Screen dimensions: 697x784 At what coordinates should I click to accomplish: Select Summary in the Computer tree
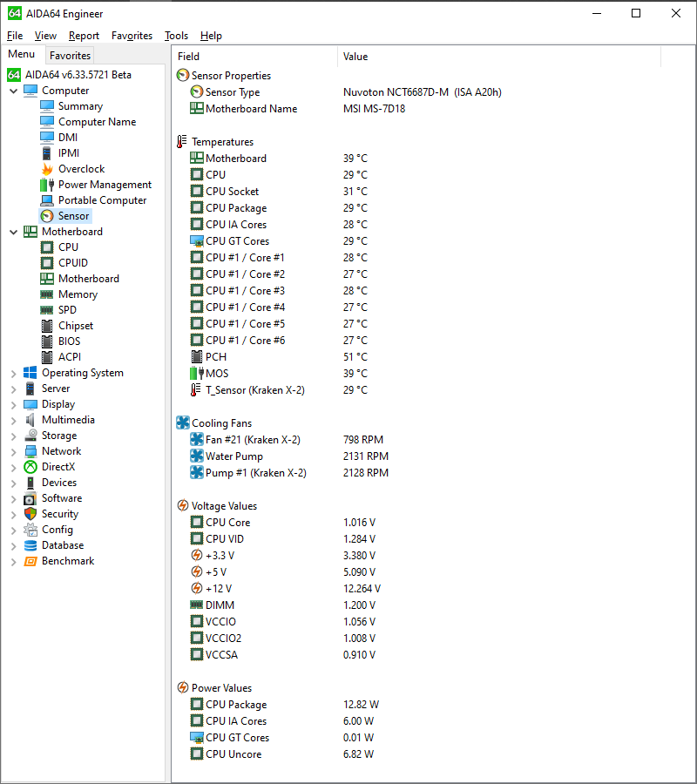pos(80,106)
